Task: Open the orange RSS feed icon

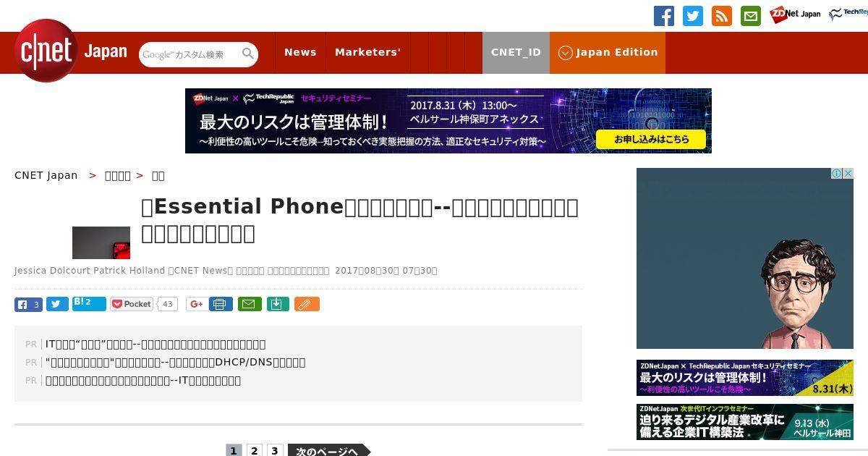Action: pyautogui.click(x=722, y=16)
